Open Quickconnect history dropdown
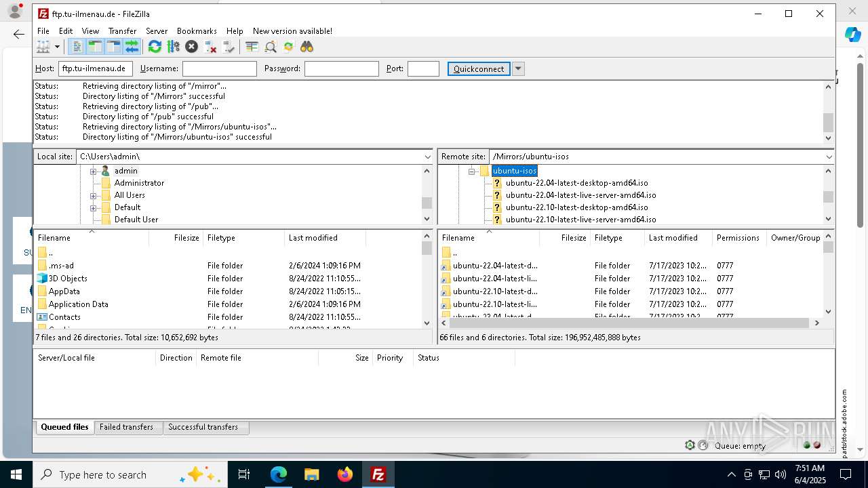Screen dimensions: 868x488 pos(518,68)
